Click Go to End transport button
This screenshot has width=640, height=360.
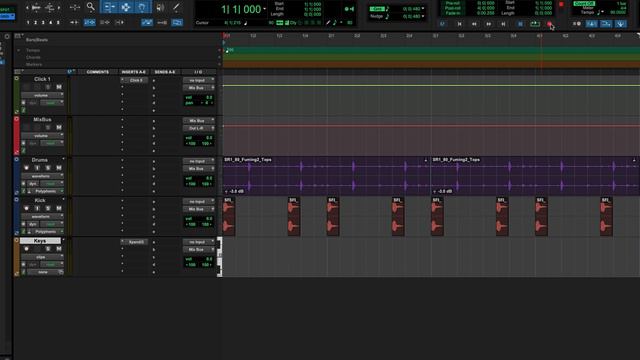pos(503,24)
